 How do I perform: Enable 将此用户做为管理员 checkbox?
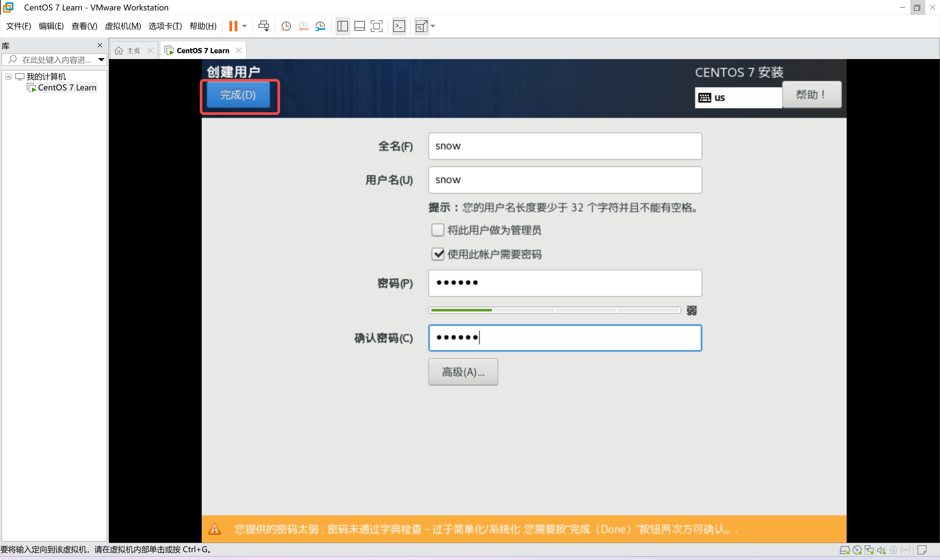[x=437, y=230]
